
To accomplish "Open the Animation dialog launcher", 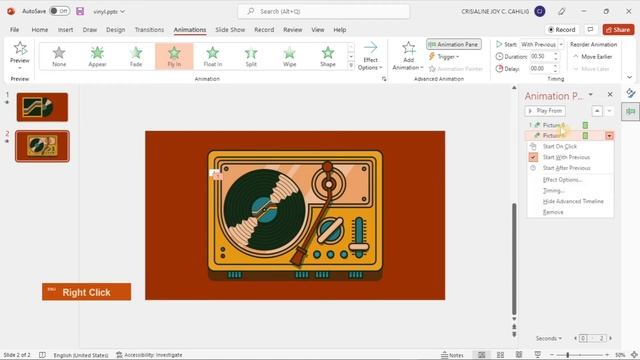I will (x=384, y=79).
